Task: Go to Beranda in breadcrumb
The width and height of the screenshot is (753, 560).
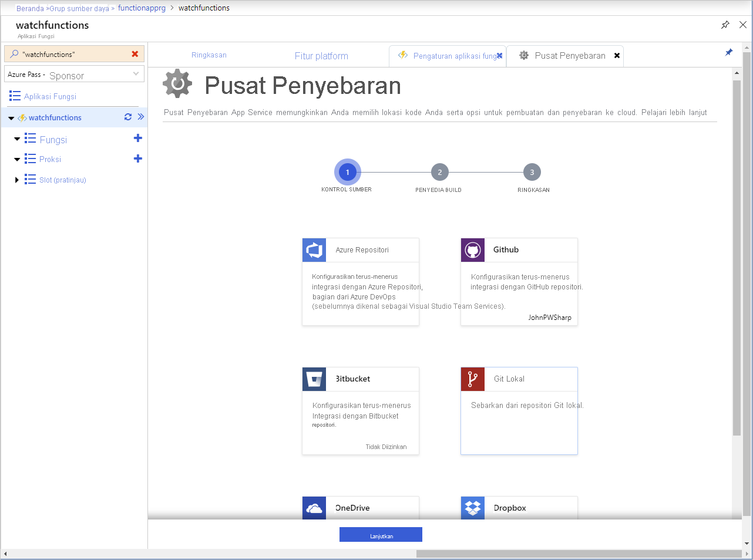Action: tap(30, 8)
